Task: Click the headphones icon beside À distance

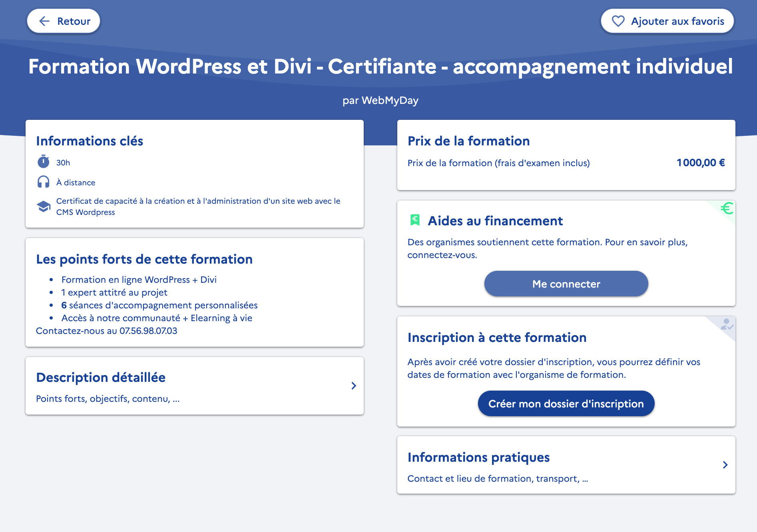Action: tap(44, 182)
